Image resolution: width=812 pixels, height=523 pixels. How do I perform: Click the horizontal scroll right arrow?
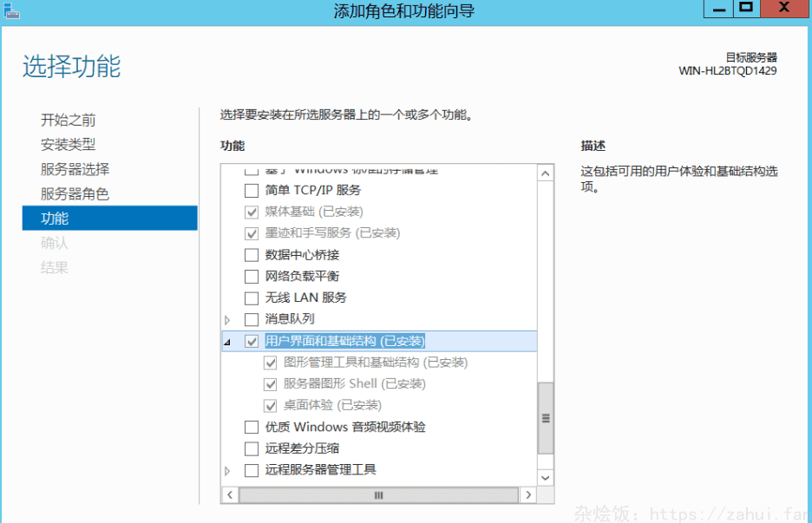click(x=527, y=495)
